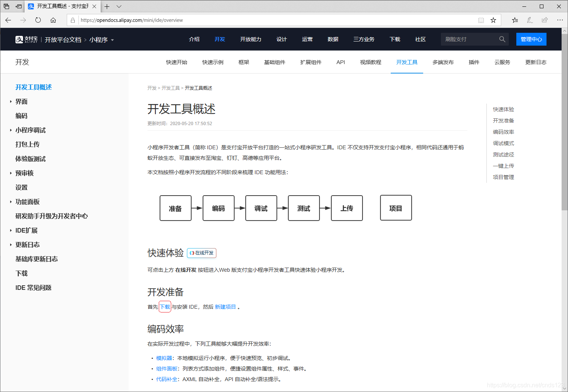
Task: Switch to the 视频教程 sub-tab
Action: [371, 62]
